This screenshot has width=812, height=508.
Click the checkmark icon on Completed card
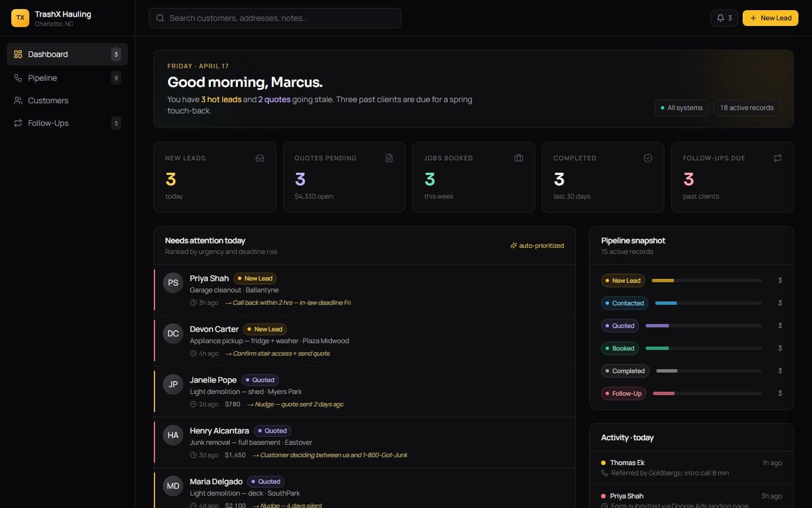pyautogui.click(x=648, y=158)
